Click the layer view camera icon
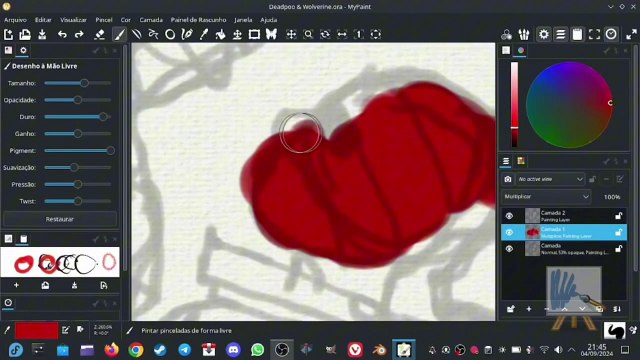 [507, 179]
